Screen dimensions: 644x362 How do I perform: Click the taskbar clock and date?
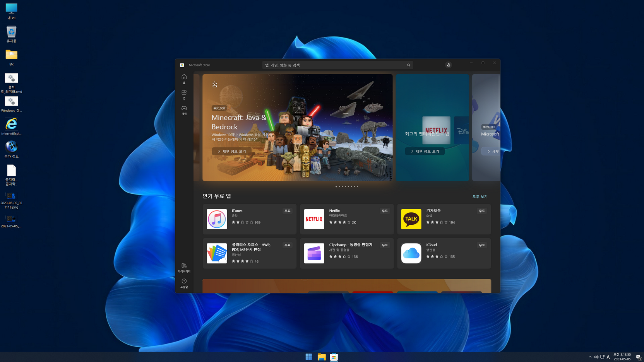[x=622, y=357]
